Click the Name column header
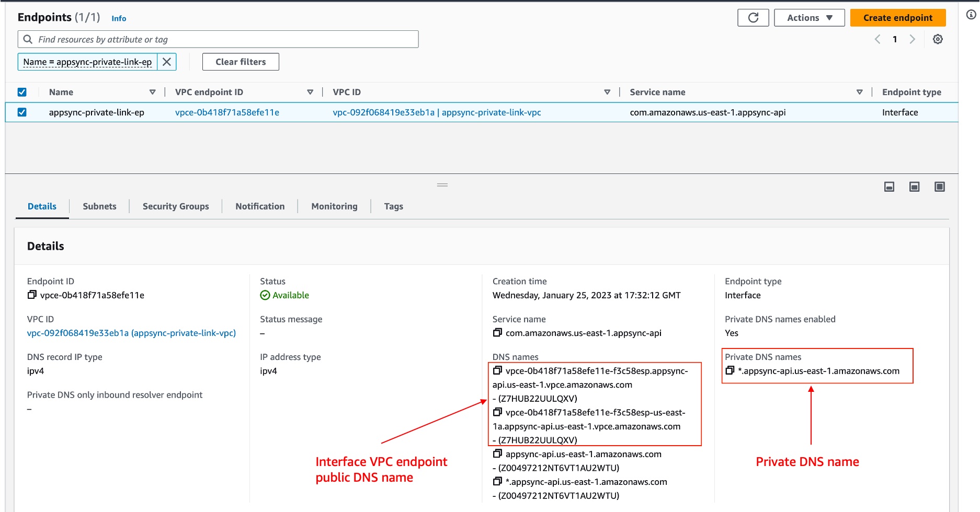The height and width of the screenshot is (512, 980). point(61,92)
